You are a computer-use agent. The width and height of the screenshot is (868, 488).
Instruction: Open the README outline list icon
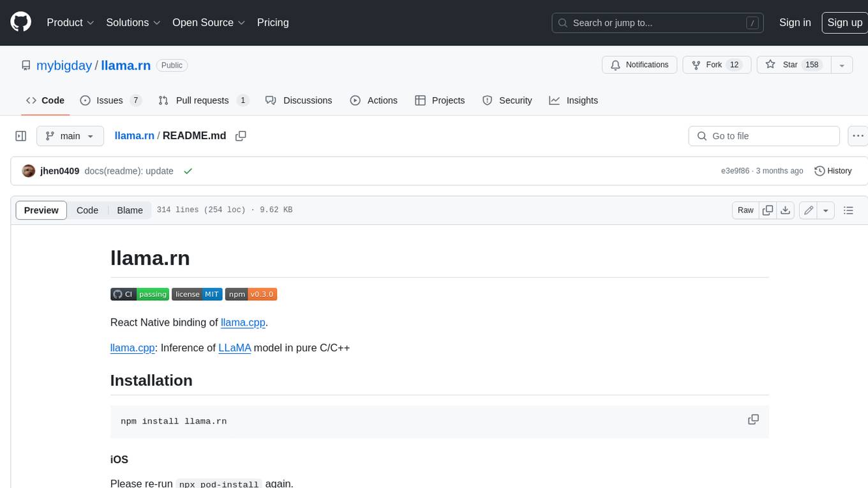848,210
